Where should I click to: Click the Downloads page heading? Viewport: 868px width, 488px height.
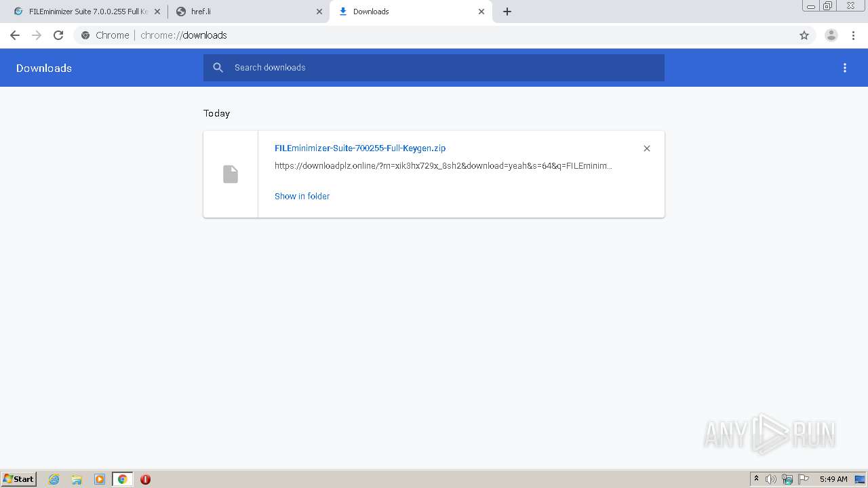pyautogui.click(x=44, y=68)
